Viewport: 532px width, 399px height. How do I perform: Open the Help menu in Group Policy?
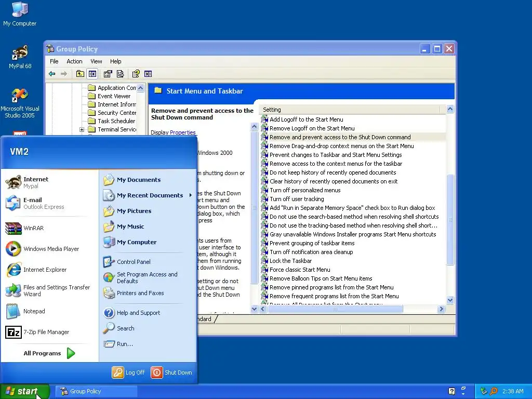[x=115, y=61]
